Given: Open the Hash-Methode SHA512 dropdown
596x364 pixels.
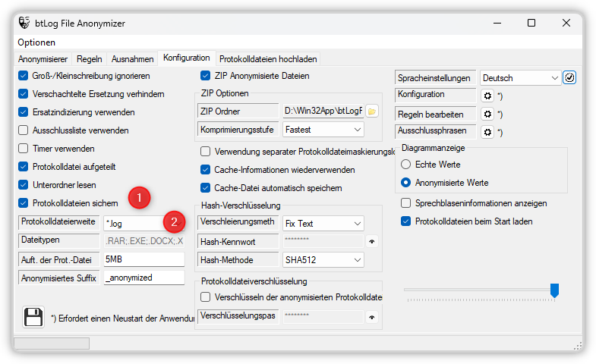Looking at the screenshot, I should click(x=323, y=260).
